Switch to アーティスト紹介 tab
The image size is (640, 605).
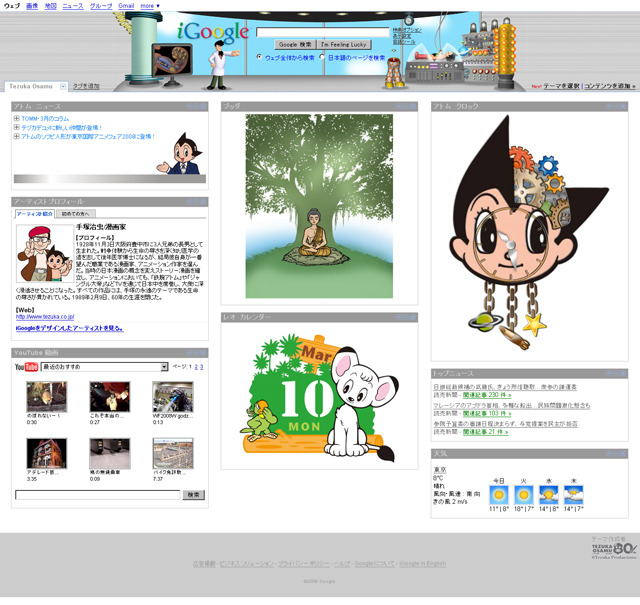tap(35, 214)
